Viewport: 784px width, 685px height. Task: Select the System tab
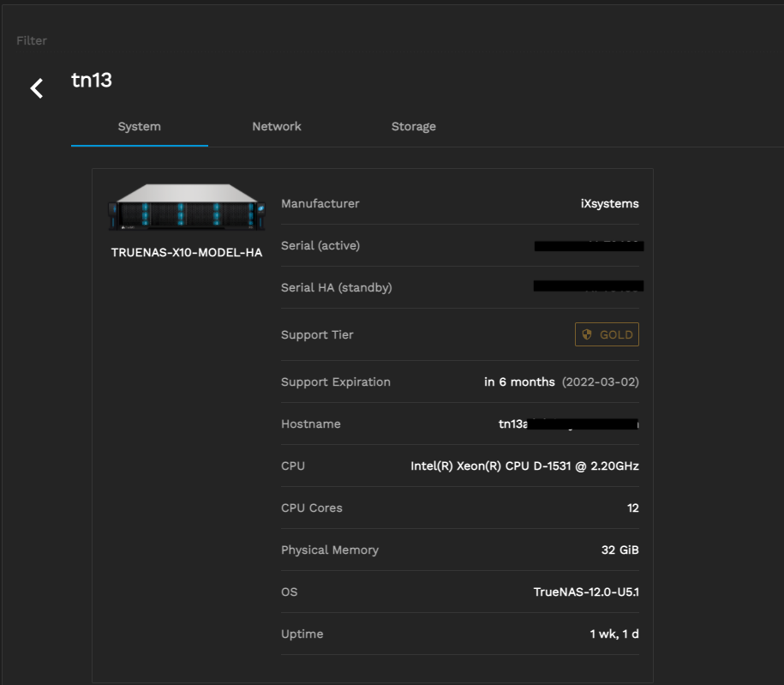(139, 127)
